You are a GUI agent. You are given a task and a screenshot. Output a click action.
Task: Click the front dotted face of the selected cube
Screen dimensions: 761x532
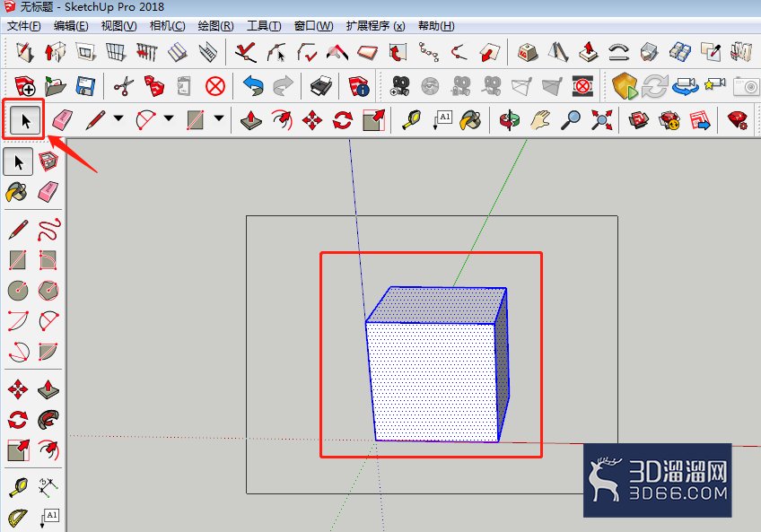pos(434,382)
